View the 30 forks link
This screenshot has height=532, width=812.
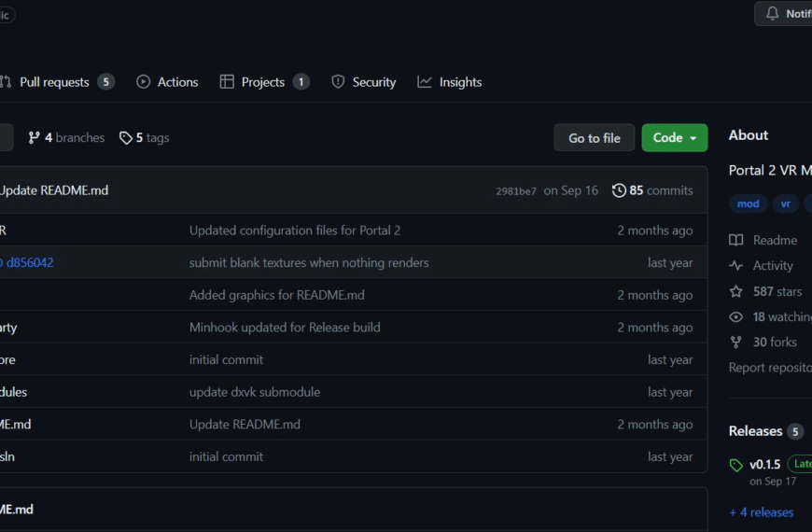point(774,343)
